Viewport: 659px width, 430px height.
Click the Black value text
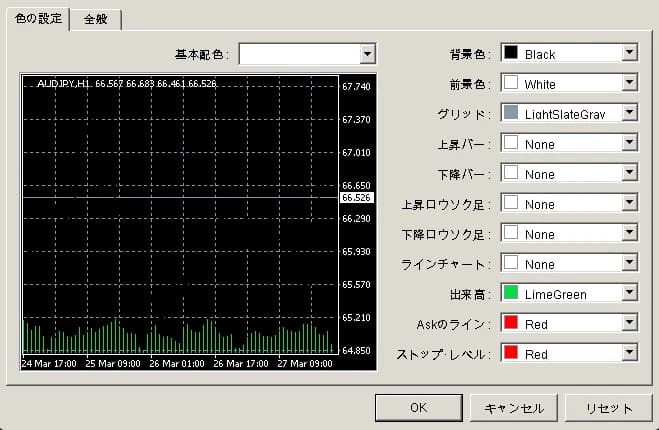click(540, 55)
